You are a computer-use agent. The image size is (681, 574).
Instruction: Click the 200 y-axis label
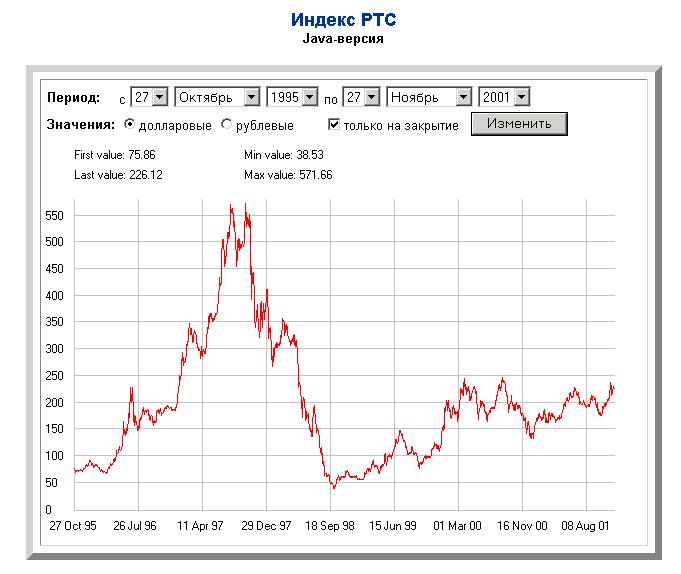(x=54, y=402)
